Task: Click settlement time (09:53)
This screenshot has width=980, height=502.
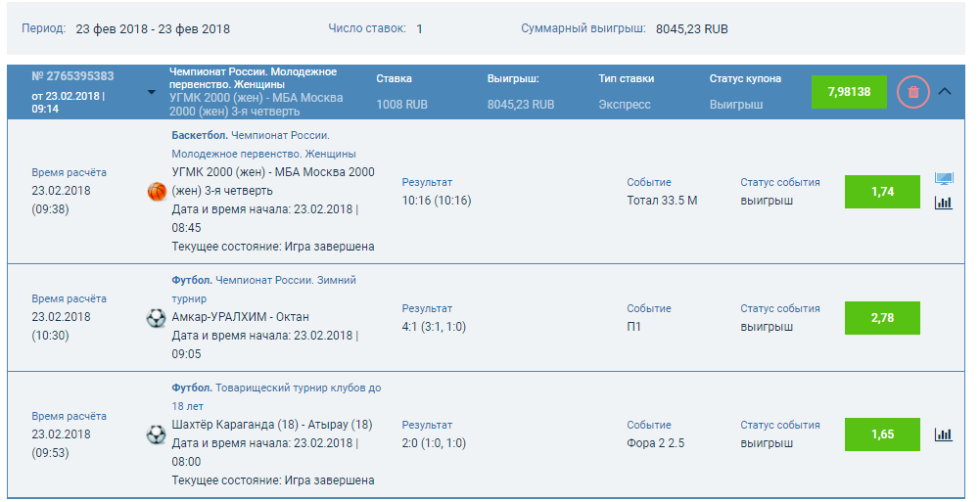Action: tap(50, 453)
